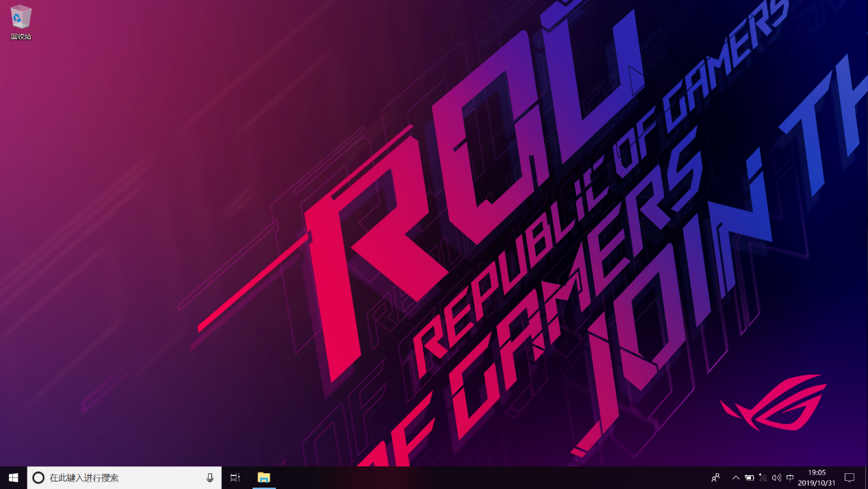
Task: Open File Explorer from the taskbar
Action: pos(264,477)
